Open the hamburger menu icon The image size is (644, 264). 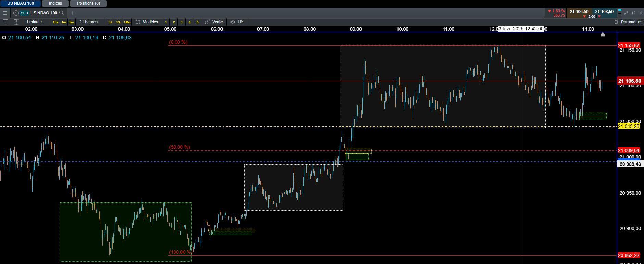(x=5, y=13)
